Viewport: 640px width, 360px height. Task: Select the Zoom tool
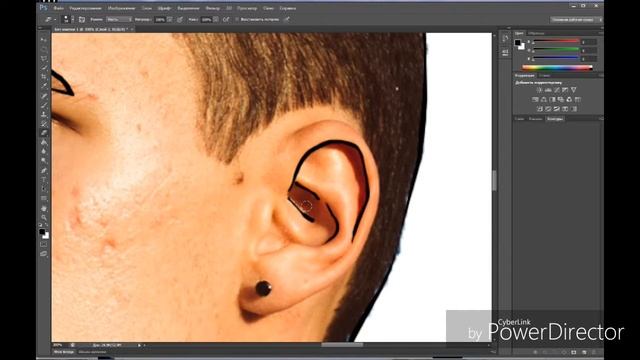[44, 218]
